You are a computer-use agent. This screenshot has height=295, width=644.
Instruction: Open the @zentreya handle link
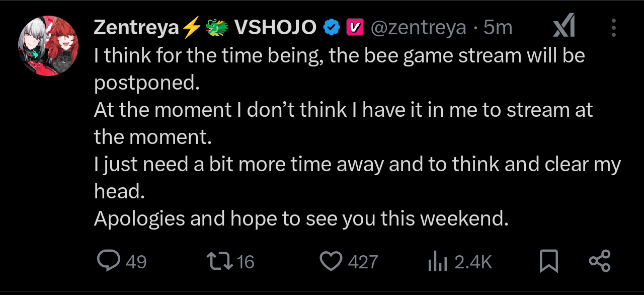pyautogui.click(x=418, y=28)
